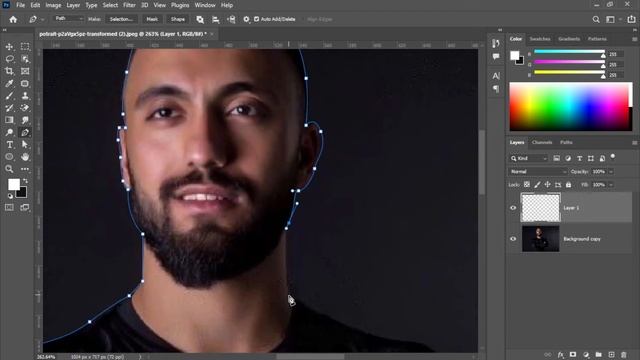
Task: Select the Rectangular Marquee tool
Action: [x=25, y=47]
